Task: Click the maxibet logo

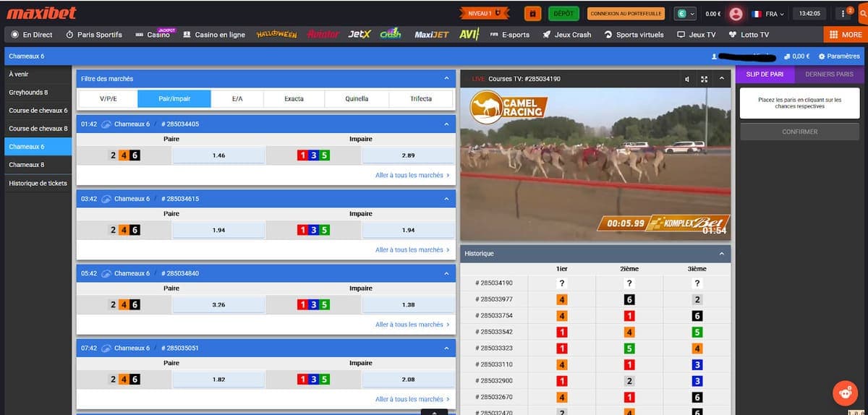Action: tap(41, 13)
